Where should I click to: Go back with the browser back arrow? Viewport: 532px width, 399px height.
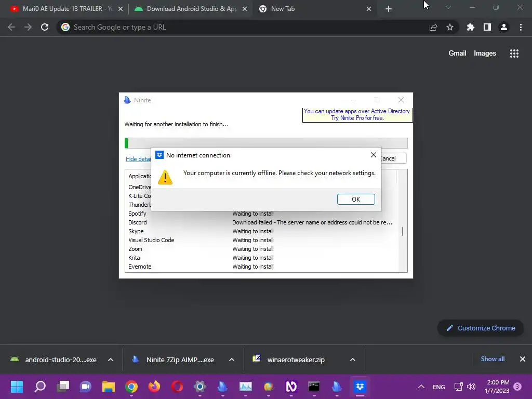coord(11,27)
